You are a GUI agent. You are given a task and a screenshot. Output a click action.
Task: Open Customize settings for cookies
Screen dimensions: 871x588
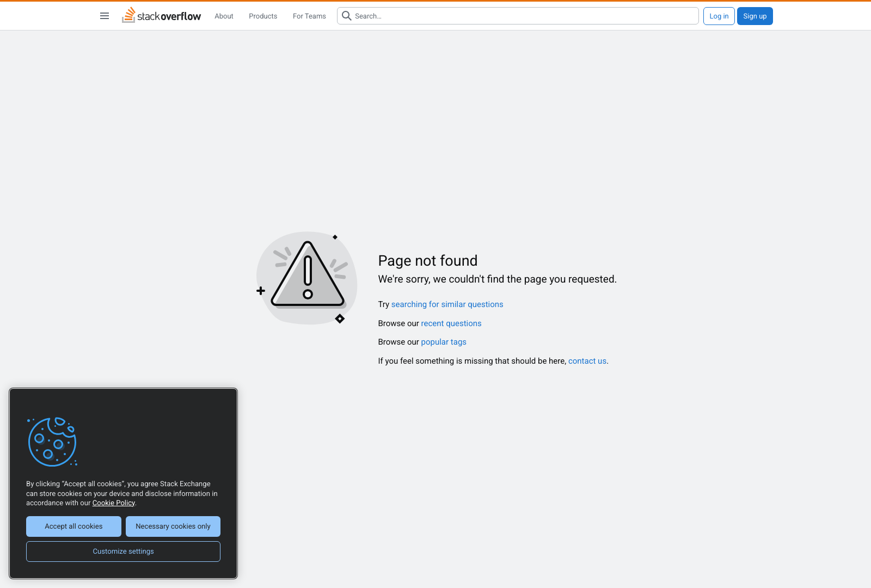[x=123, y=551]
